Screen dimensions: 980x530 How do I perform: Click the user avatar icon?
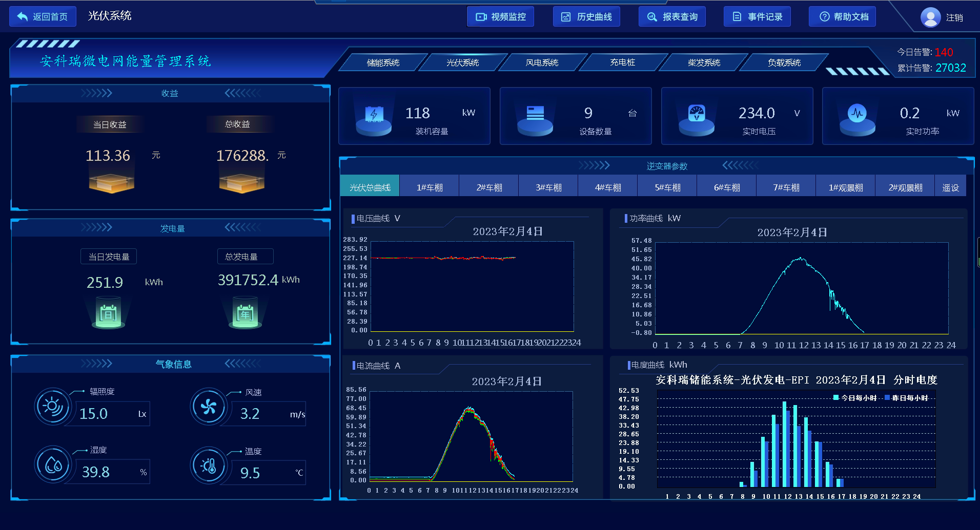[x=930, y=17]
